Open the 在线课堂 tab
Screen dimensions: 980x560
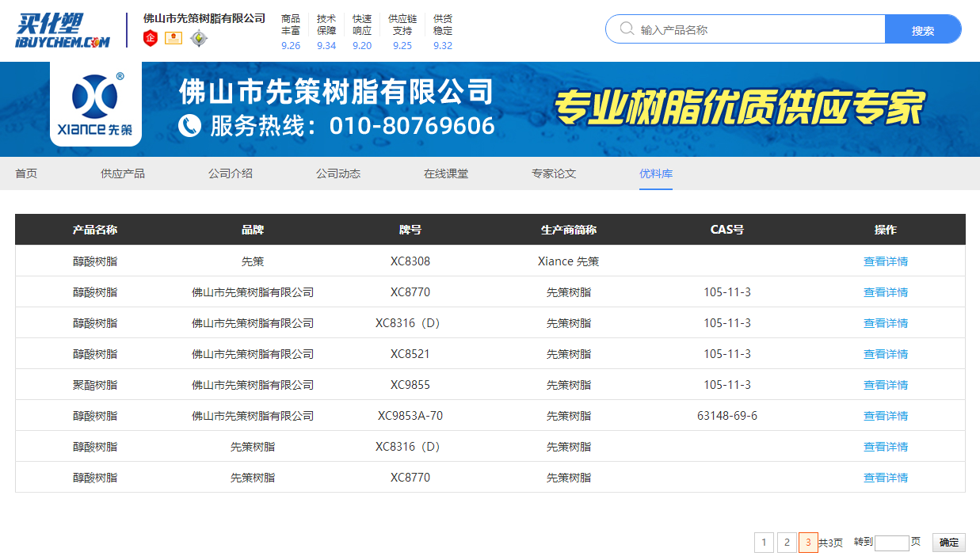(x=446, y=173)
